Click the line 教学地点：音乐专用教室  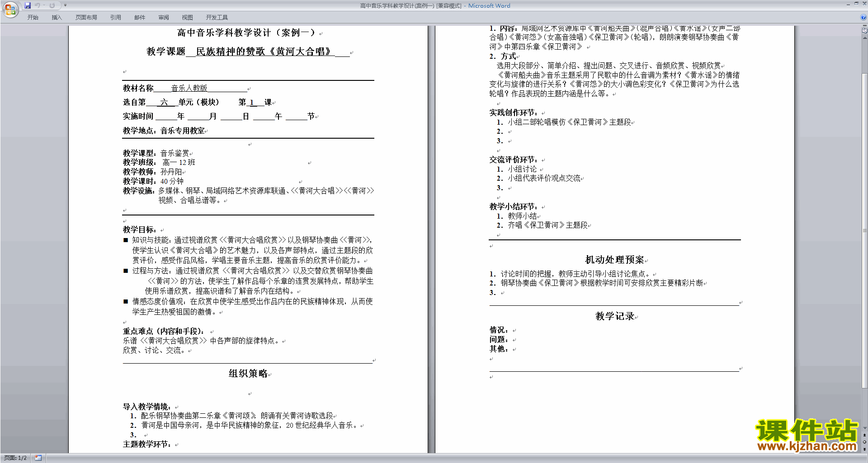[164, 131]
